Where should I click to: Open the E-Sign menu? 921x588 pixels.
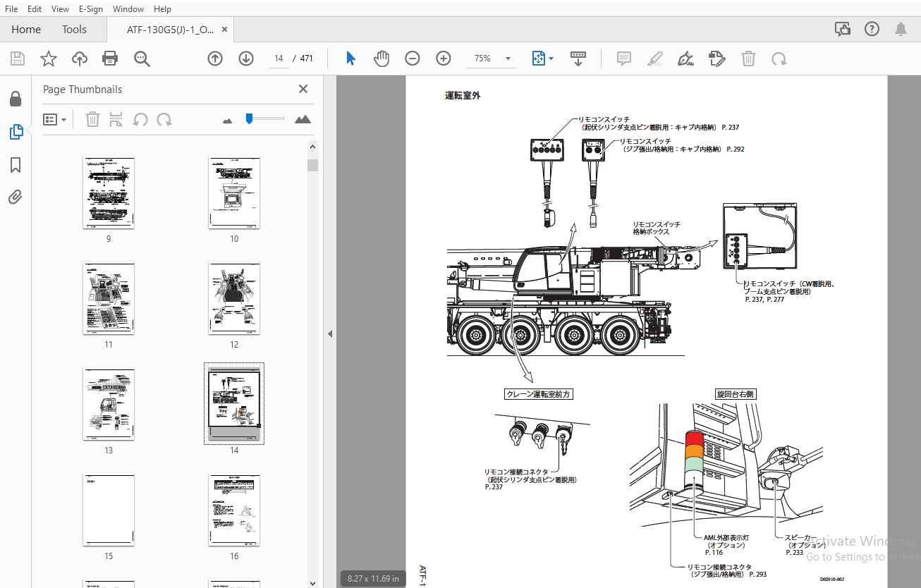click(x=91, y=9)
